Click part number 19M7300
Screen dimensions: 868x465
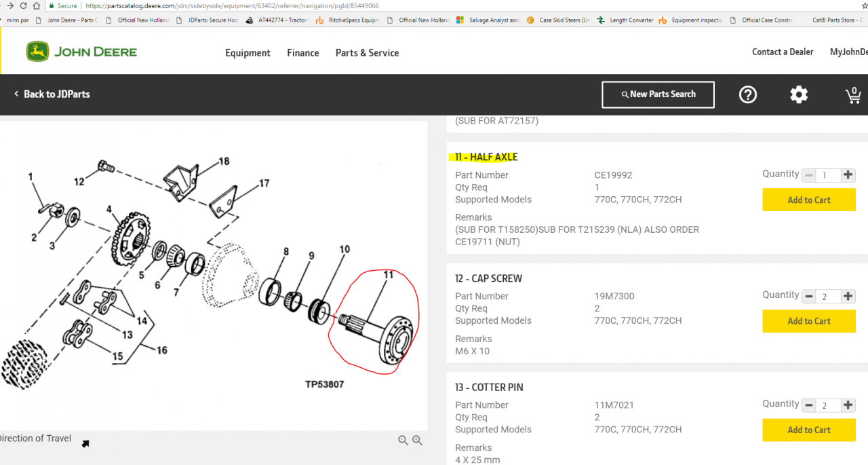click(x=614, y=296)
